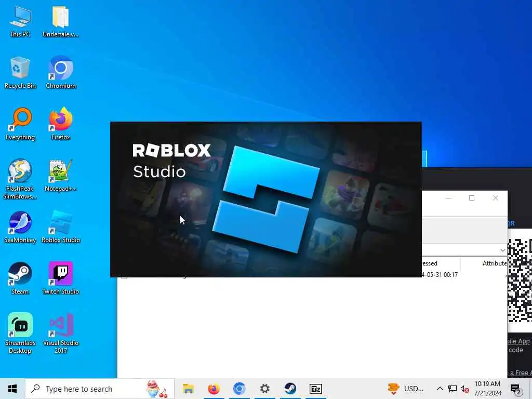Minimize the 7-Zip window behind
The width and height of the screenshot is (532, 399).
[448, 198]
